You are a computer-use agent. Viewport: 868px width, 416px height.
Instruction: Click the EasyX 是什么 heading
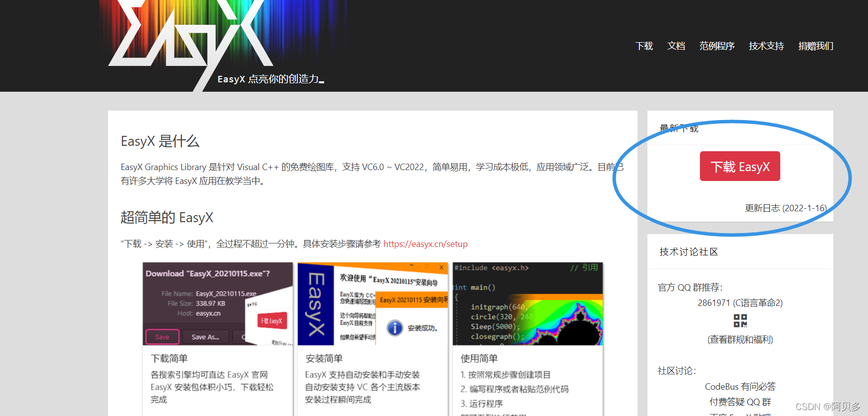coord(160,141)
